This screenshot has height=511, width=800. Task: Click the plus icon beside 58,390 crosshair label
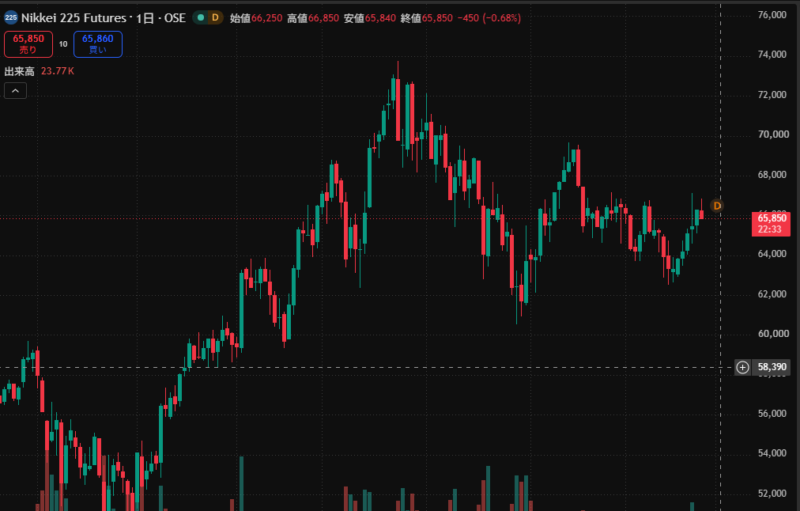(742, 367)
